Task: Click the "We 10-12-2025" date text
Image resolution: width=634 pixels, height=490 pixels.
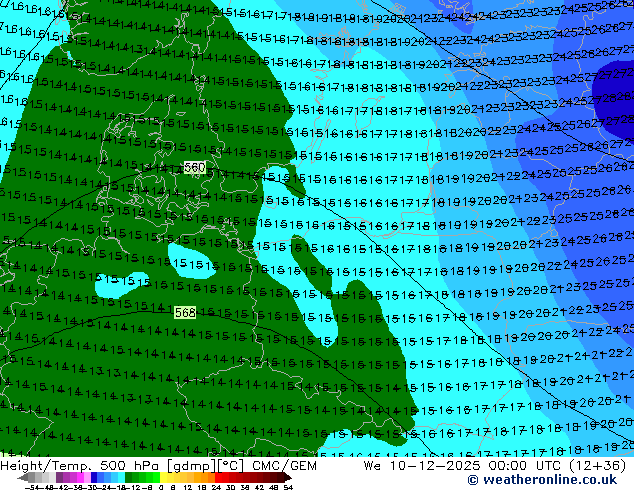Action: click(422, 466)
